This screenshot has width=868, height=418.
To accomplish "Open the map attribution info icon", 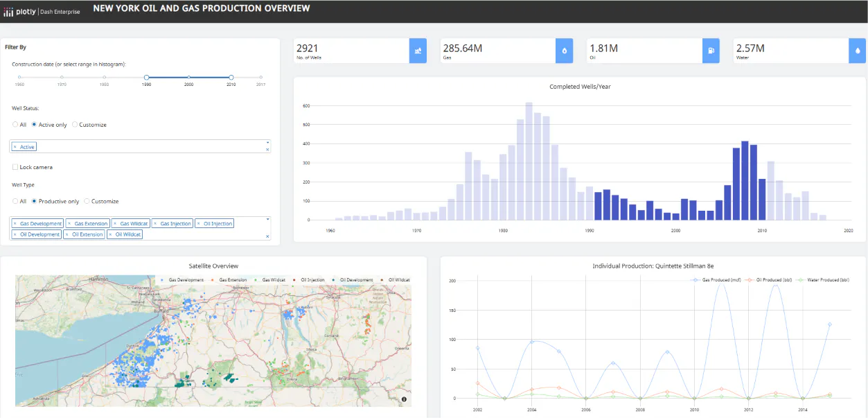I will [404, 399].
